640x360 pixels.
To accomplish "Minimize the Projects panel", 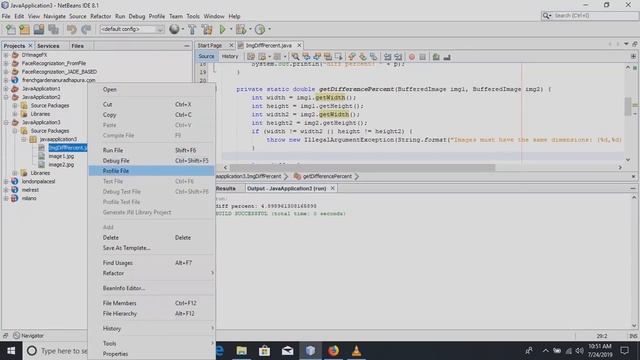I will tap(187, 46).
